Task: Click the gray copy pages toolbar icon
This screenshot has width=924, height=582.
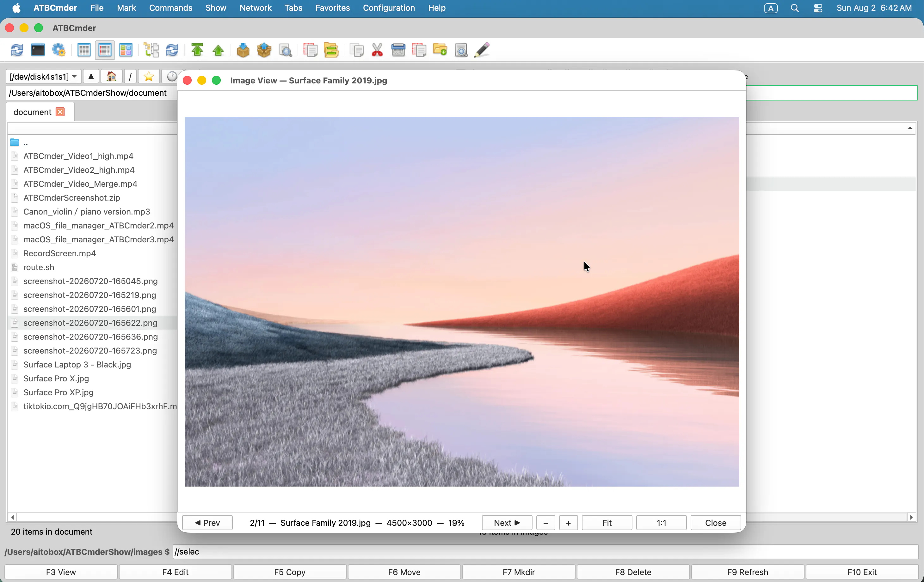Action: click(356, 50)
